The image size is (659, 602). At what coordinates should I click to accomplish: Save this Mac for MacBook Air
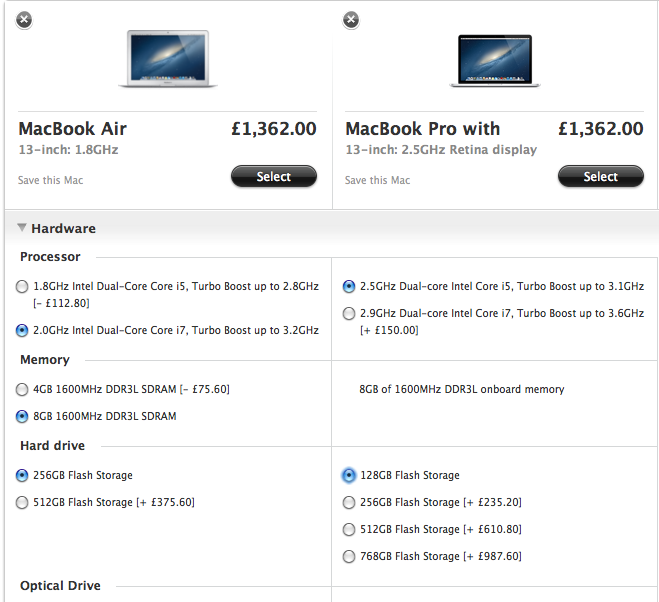point(50,180)
